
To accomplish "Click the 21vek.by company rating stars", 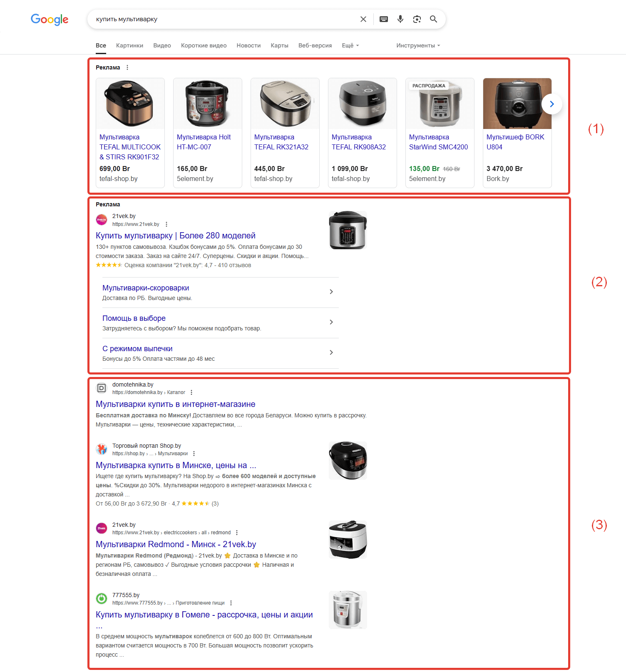I will coord(109,265).
